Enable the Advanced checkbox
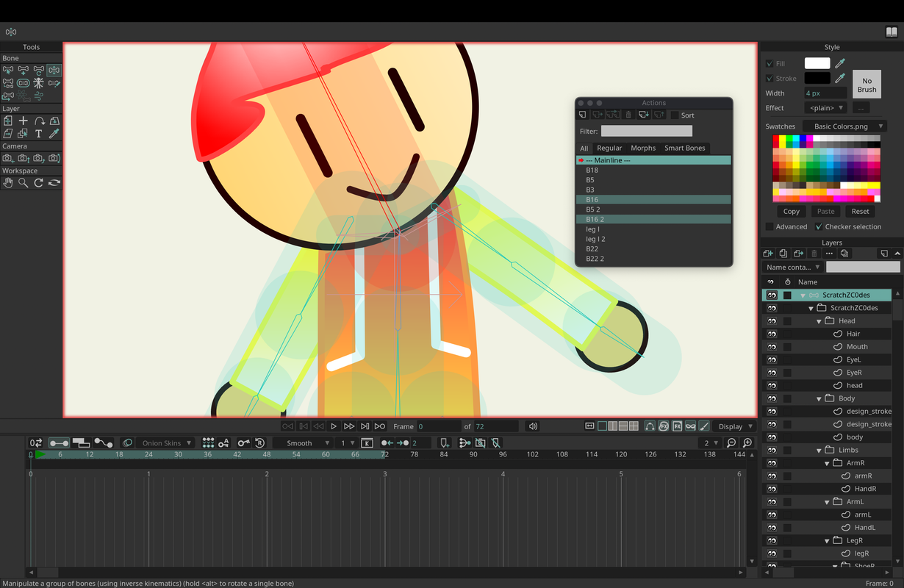Screen dimensions: 904x588 (x=770, y=227)
